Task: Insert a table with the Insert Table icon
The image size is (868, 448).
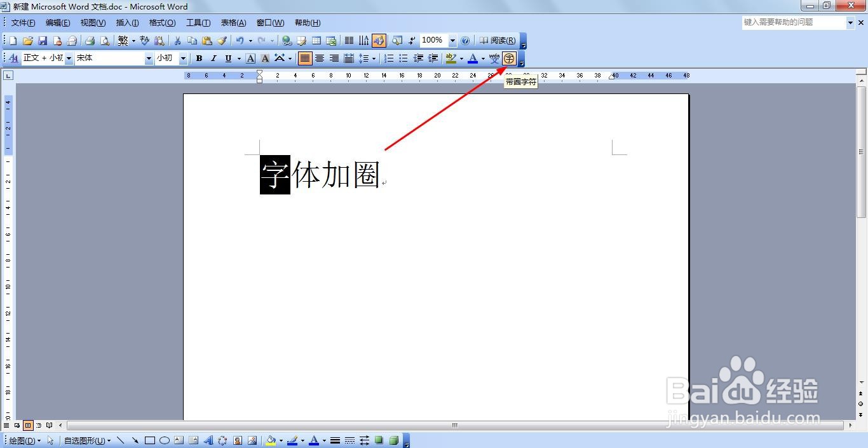Action: pyautogui.click(x=316, y=40)
